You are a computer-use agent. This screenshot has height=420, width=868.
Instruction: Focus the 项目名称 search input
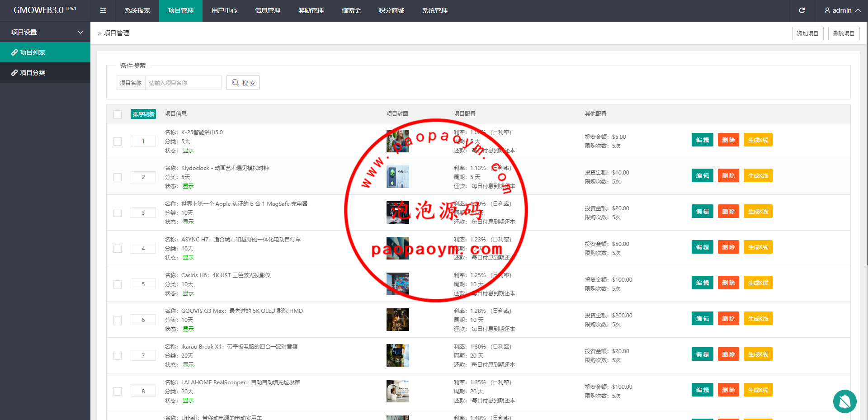(x=183, y=83)
